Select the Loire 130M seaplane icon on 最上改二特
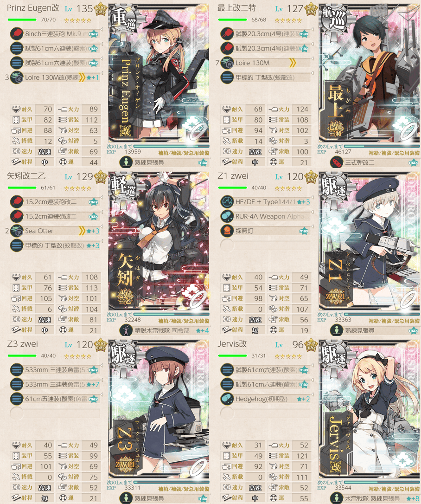 pyautogui.click(x=227, y=63)
